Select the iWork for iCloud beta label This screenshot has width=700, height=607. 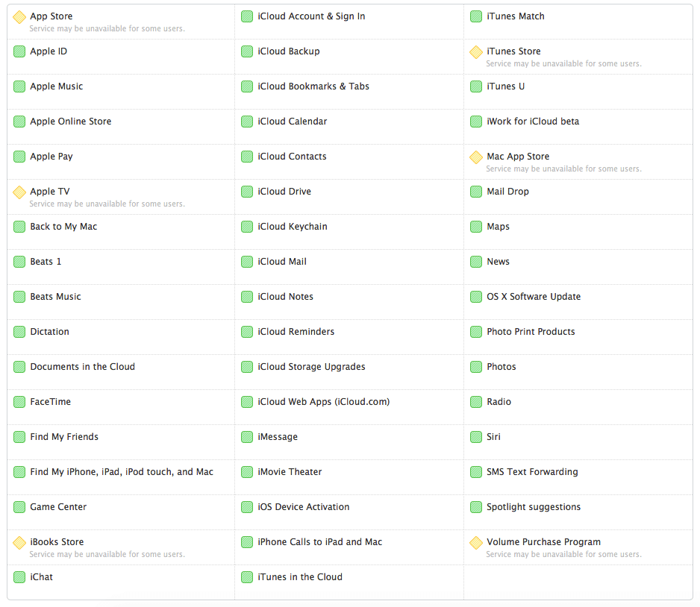533,122
